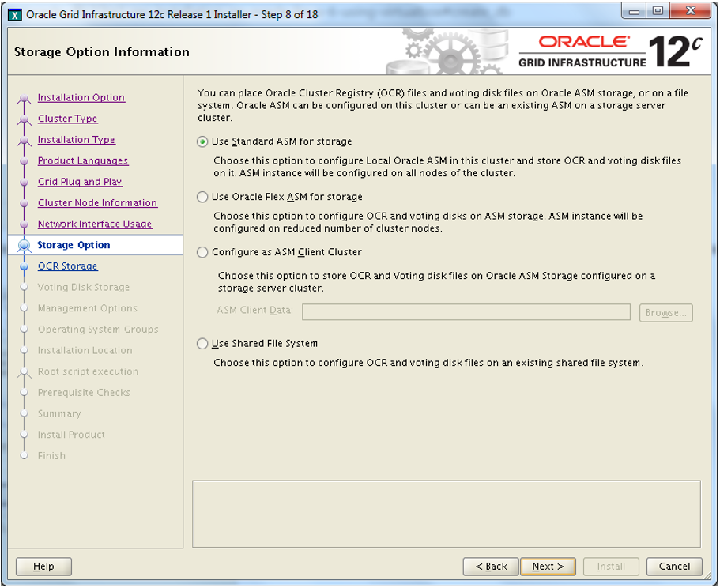Focus the ASM Client Data text field
This screenshot has height=588, width=720.
click(466, 312)
